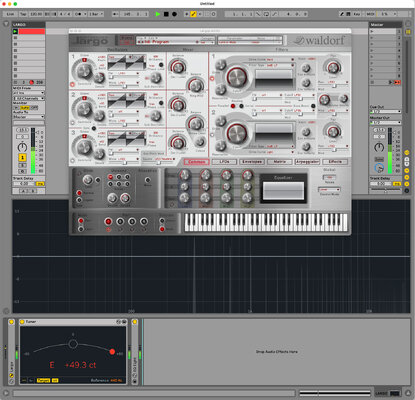Click the Drop Audio Effects Here area
This screenshot has height=400, width=415.
click(x=277, y=352)
